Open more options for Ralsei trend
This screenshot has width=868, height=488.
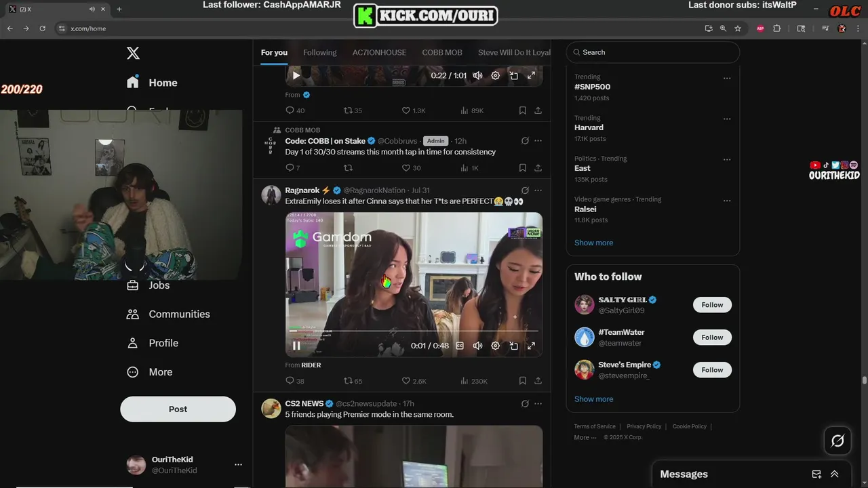click(x=727, y=201)
